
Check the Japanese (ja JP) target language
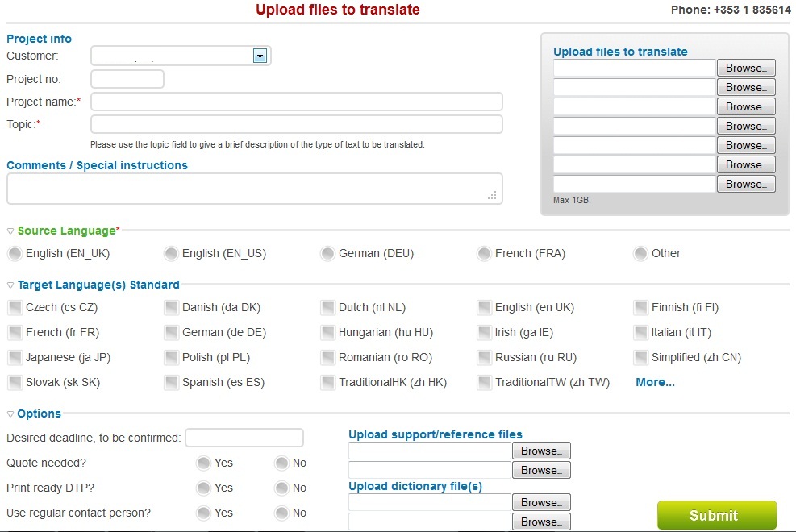coord(15,358)
